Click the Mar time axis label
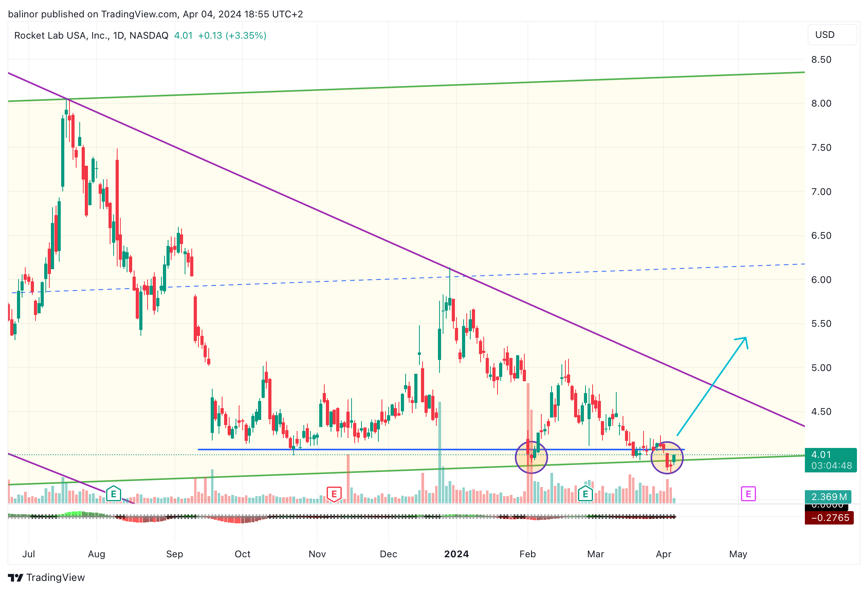The width and height of the screenshot is (868, 592). click(596, 554)
